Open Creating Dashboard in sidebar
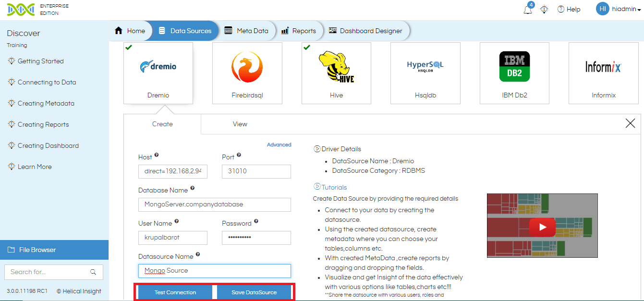This screenshot has height=301, width=644. [x=48, y=145]
